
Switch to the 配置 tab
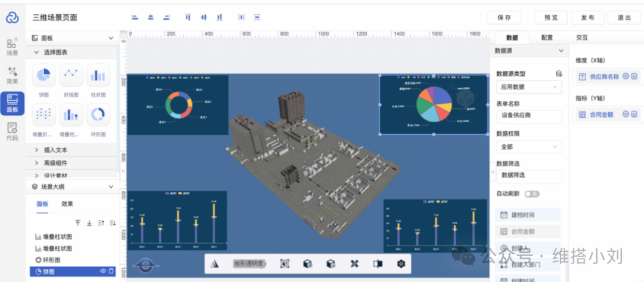pos(547,38)
